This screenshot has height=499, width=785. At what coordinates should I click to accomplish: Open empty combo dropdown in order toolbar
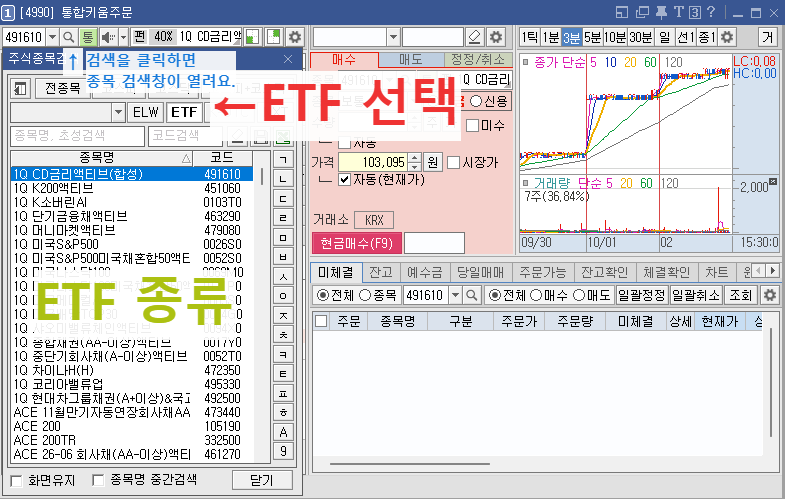(x=394, y=37)
